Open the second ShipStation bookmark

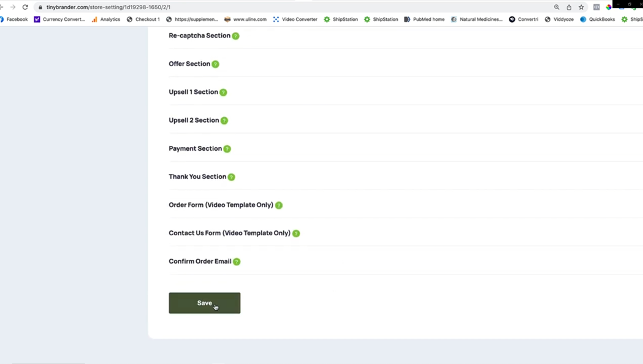coord(381,19)
